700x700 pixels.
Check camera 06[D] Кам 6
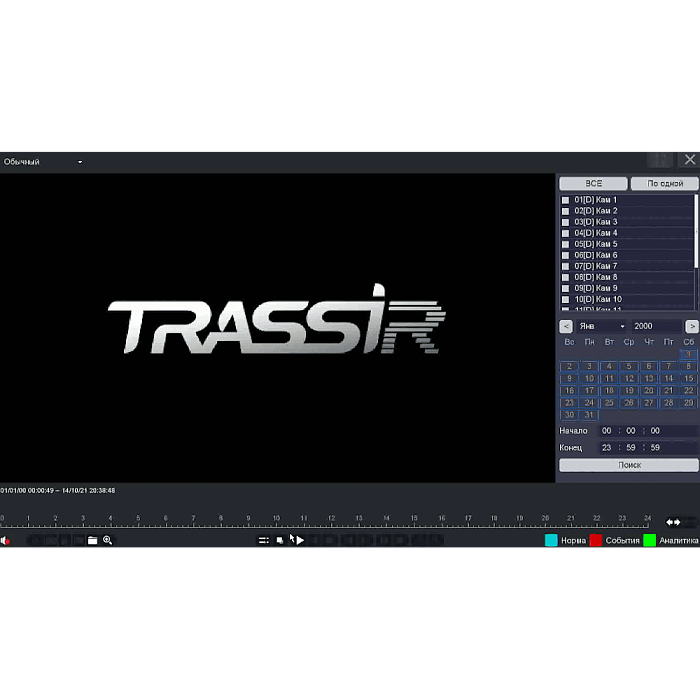pos(565,255)
